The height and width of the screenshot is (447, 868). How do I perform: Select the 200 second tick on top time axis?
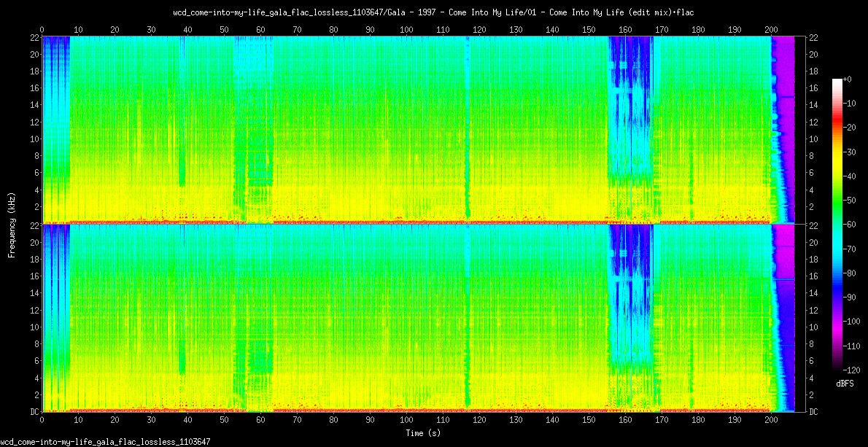(771, 30)
